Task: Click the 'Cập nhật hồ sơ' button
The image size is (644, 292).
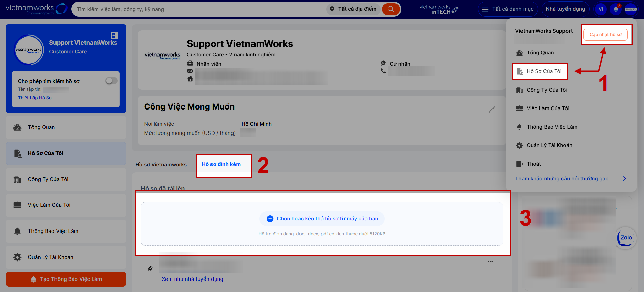Action: 605,34
